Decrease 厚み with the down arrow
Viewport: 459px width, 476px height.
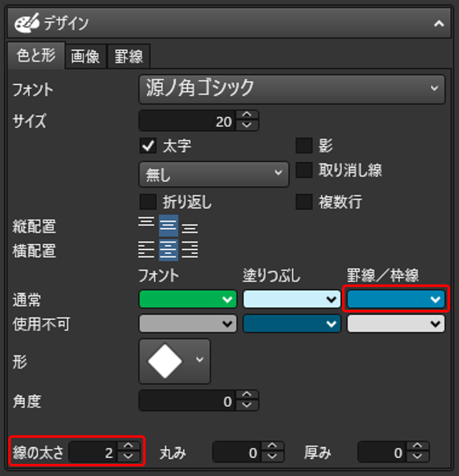(x=418, y=457)
